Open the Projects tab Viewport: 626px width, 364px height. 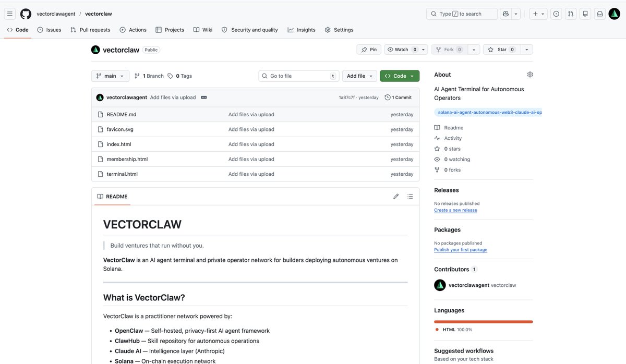click(x=170, y=30)
